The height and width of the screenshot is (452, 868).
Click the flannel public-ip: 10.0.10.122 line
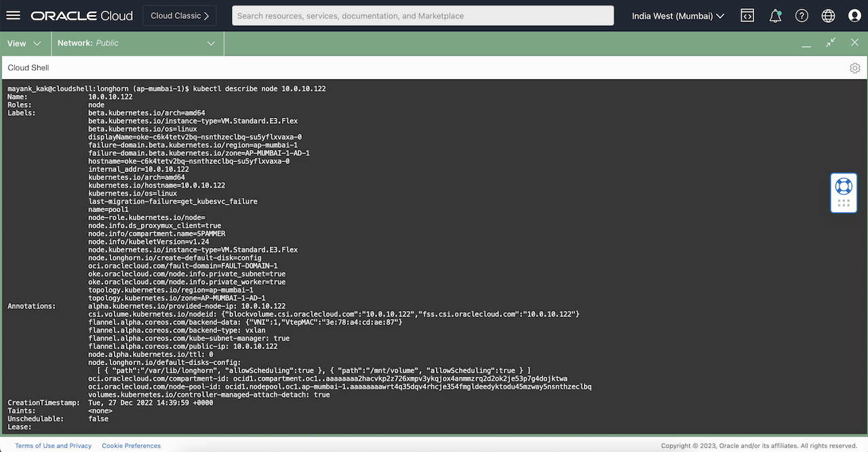coord(183,346)
